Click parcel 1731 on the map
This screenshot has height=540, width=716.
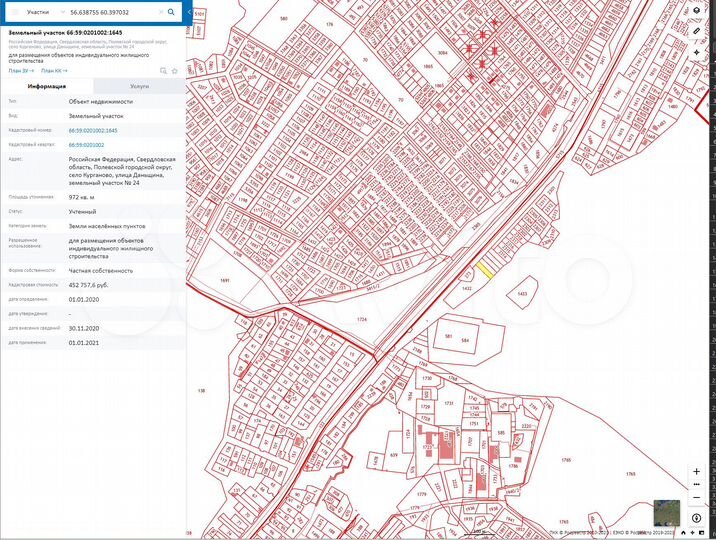(449, 404)
